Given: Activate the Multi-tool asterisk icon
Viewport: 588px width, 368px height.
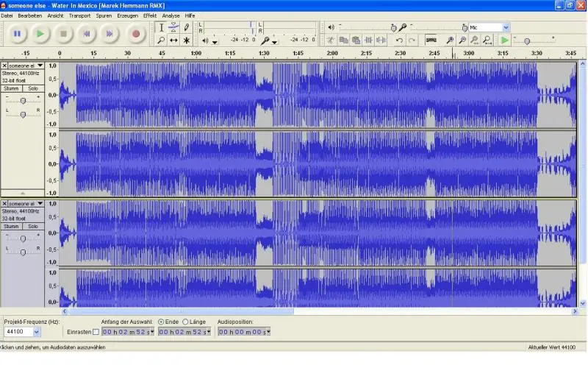Looking at the screenshot, I should (x=187, y=40).
